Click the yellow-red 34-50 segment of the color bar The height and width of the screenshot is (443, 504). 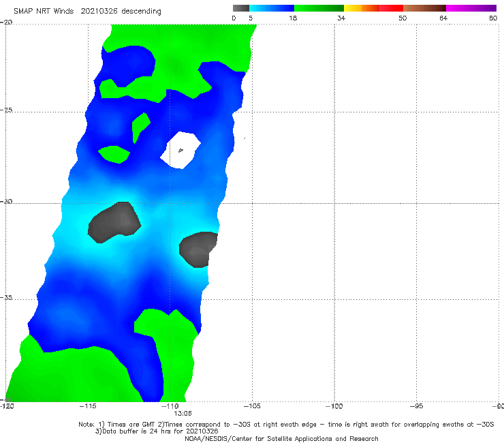click(373, 8)
